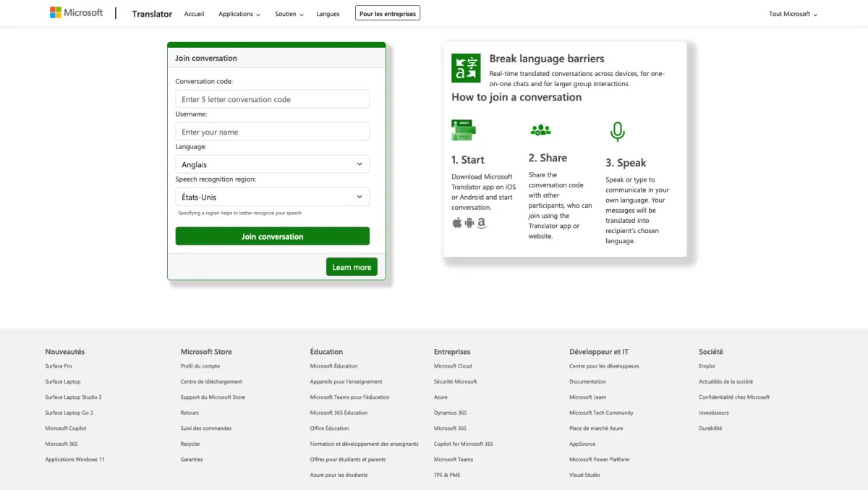Open the TPE & PME link

(447, 476)
